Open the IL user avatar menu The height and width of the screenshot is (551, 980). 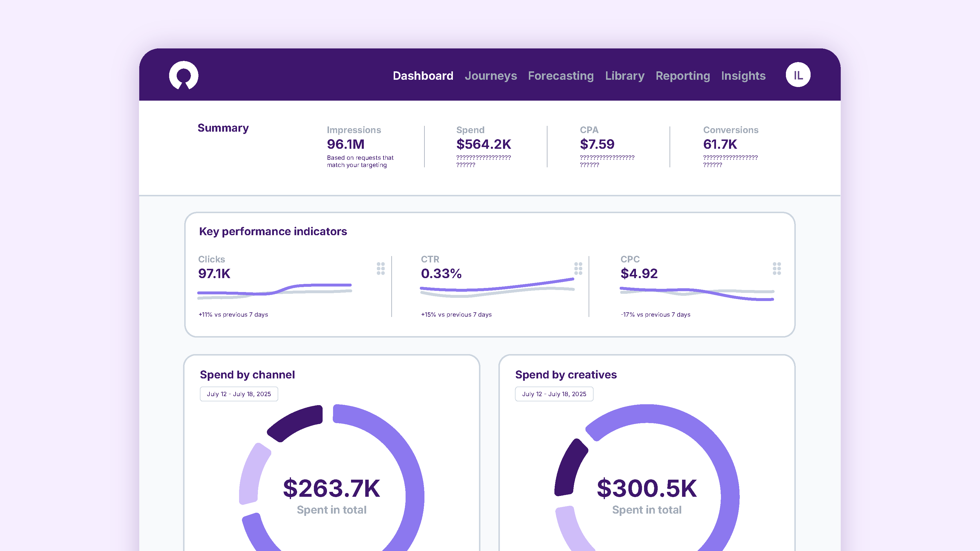point(798,75)
